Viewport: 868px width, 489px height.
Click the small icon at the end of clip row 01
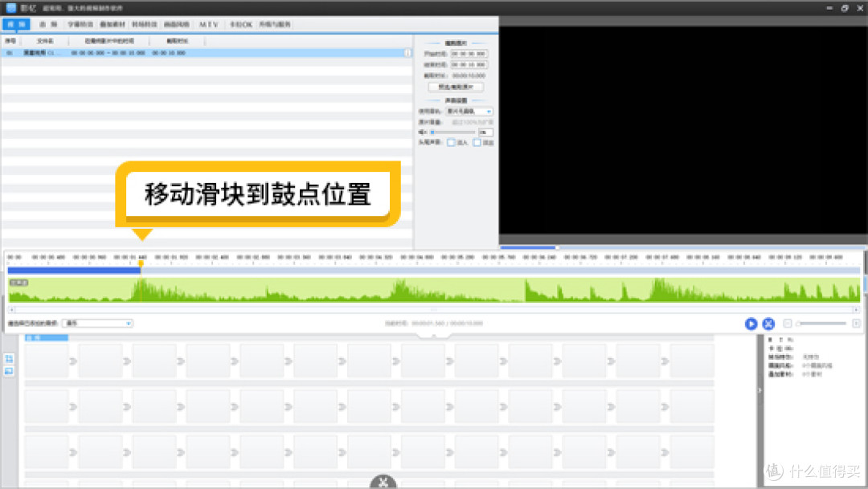tap(408, 53)
